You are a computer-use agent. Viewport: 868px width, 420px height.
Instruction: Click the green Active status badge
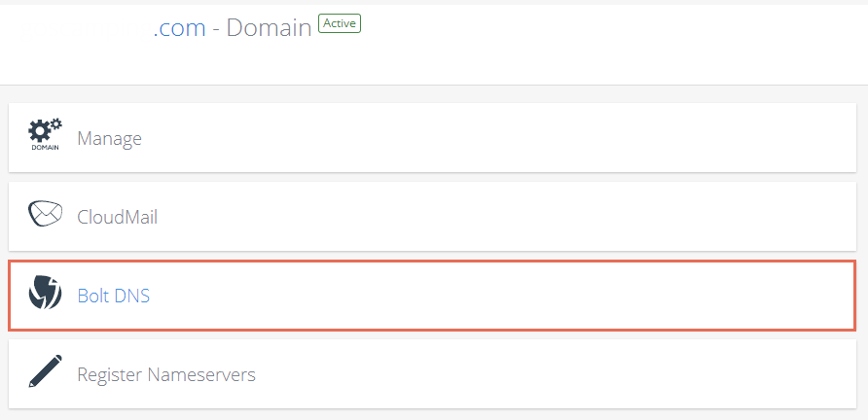click(340, 23)
